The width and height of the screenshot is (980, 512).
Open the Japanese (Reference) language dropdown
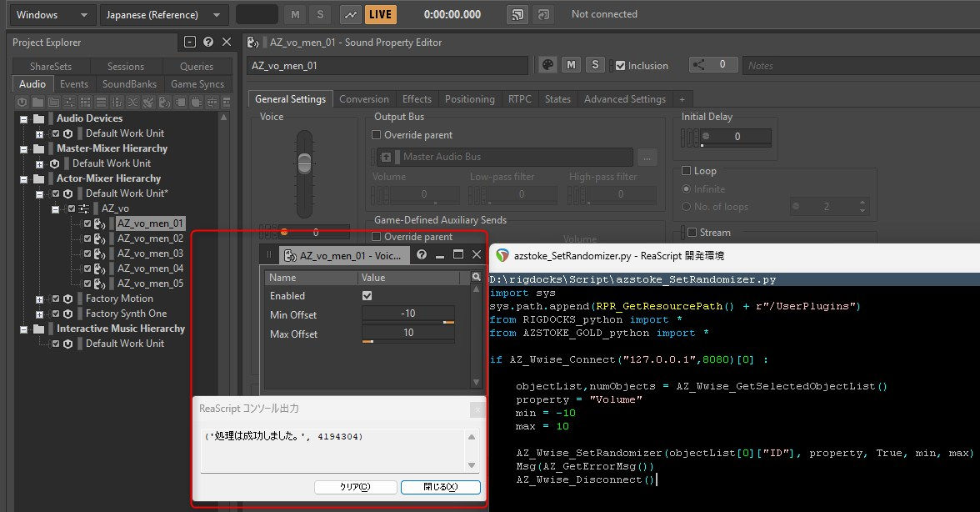(163, 14)
